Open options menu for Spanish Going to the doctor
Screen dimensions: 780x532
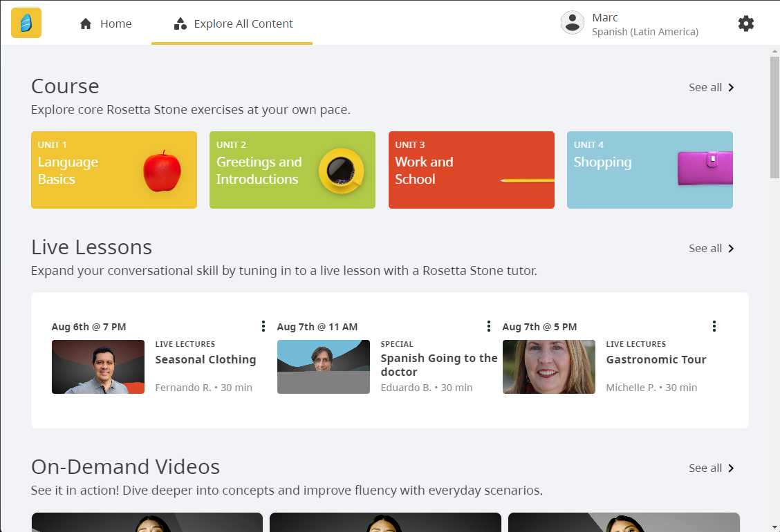point(489,326)
